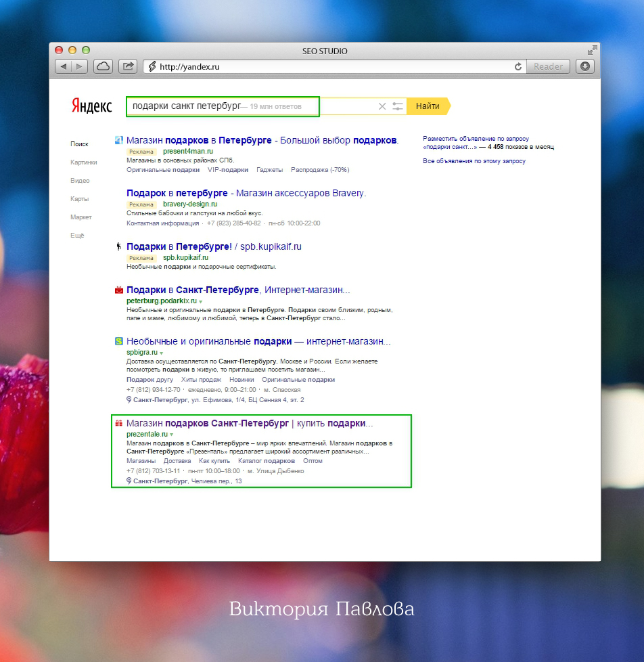The image size is (644, 662).
Task: Click Доставка sitelink under prezentale.ru
Action: [177, 460]
